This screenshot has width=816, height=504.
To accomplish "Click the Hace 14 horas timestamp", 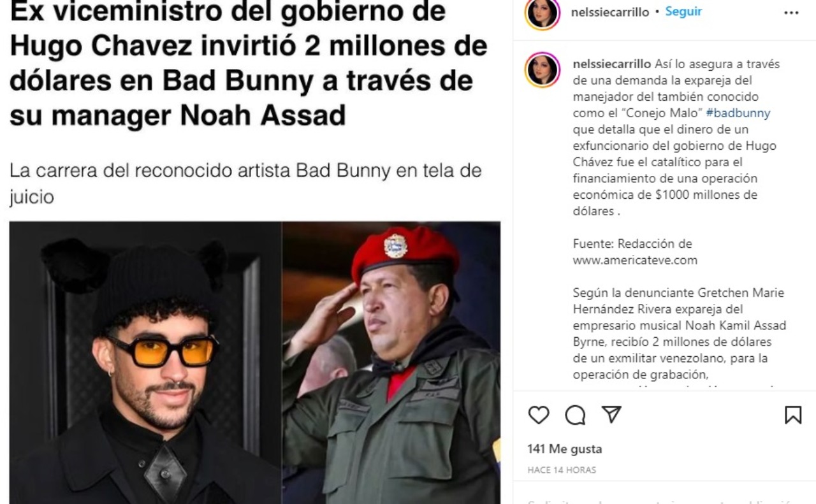I will 562,470.
